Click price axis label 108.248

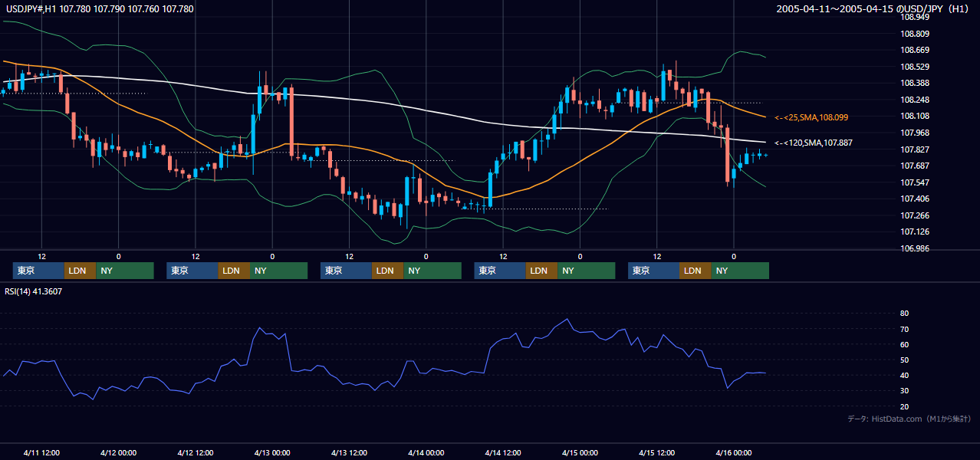point(916,100)
